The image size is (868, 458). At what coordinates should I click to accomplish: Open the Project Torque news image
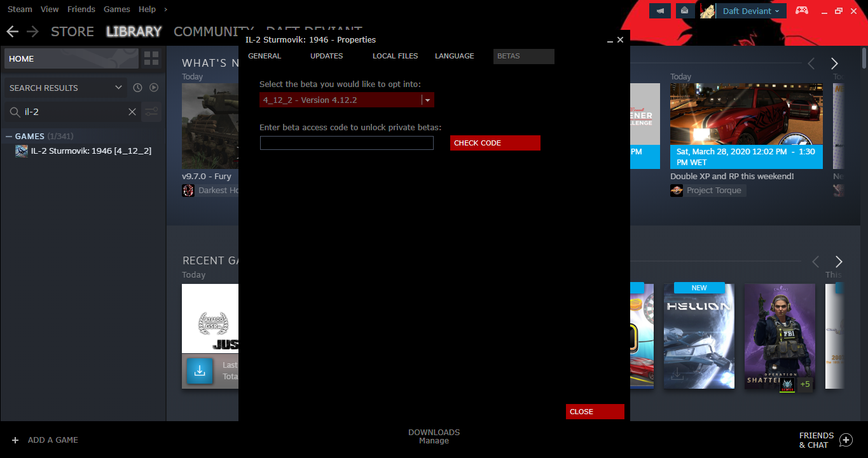(747, 114)
